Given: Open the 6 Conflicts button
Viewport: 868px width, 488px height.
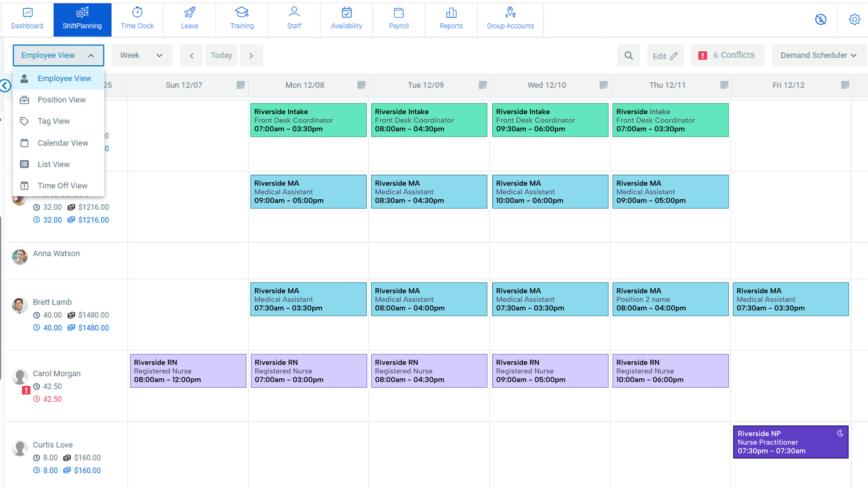Looking at the screenshot, I should pyautogui.click(x=727, y=56).
